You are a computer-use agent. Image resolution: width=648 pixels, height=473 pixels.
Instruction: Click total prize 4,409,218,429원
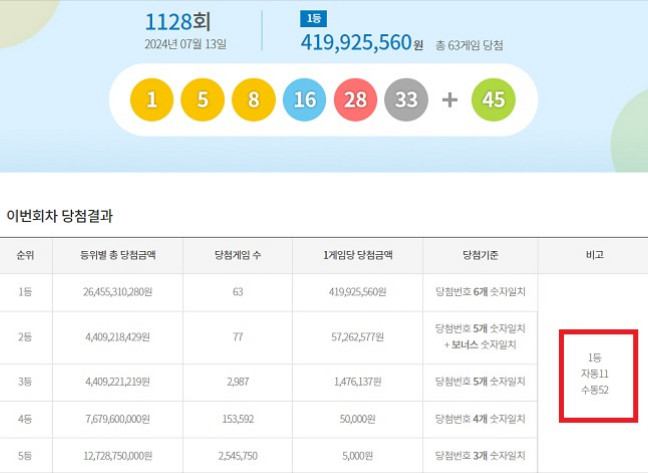pyautogui.click(x=118, y=337)
